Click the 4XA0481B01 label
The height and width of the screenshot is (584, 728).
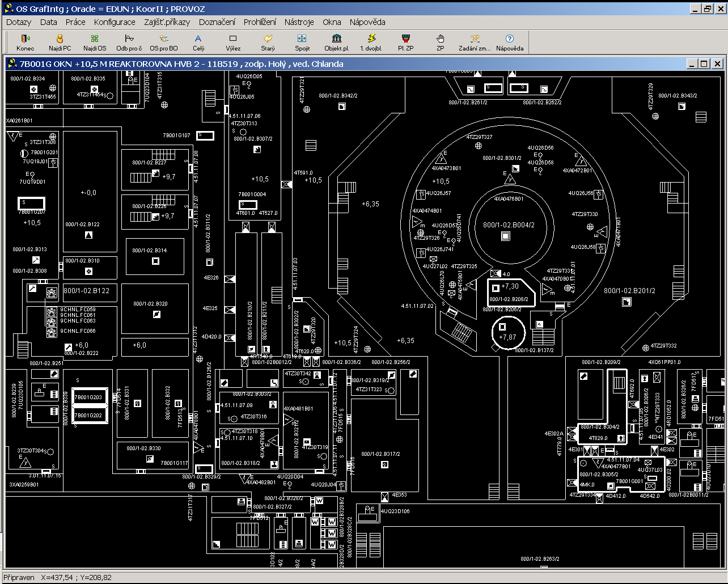(x=298, y=409)
